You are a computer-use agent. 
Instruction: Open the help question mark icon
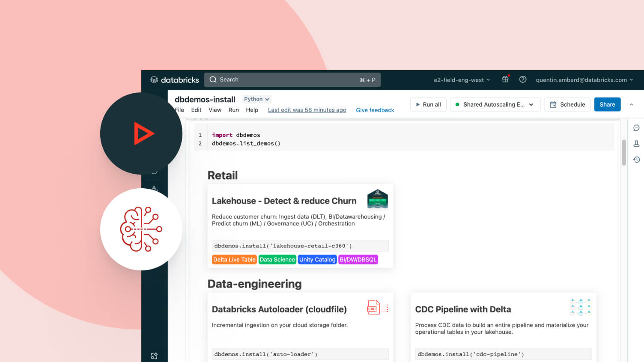(x=523, y=79)
